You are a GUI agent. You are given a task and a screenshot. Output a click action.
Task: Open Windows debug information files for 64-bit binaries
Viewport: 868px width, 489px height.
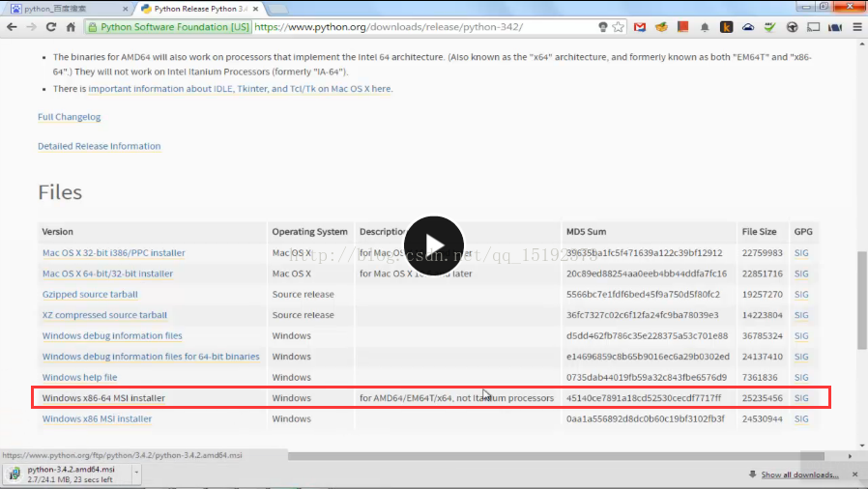151,357
